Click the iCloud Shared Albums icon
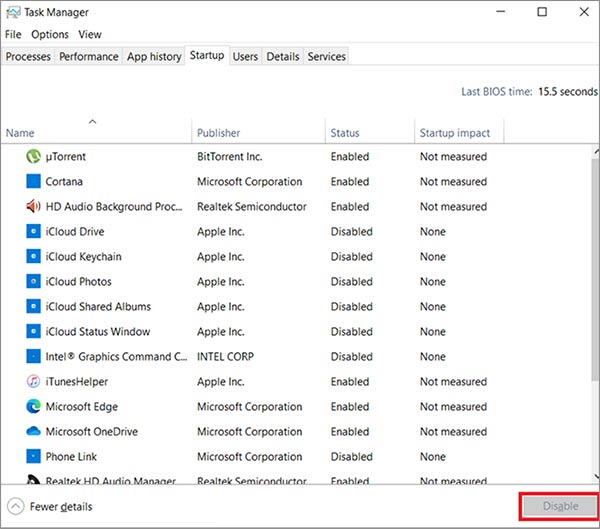 point(33,306)
